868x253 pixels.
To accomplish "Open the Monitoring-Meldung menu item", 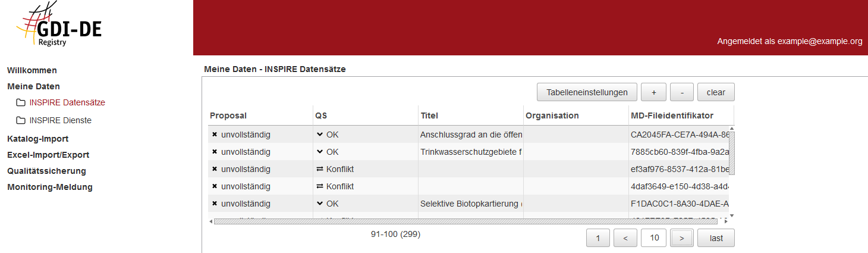I will [x=50, y=187].
